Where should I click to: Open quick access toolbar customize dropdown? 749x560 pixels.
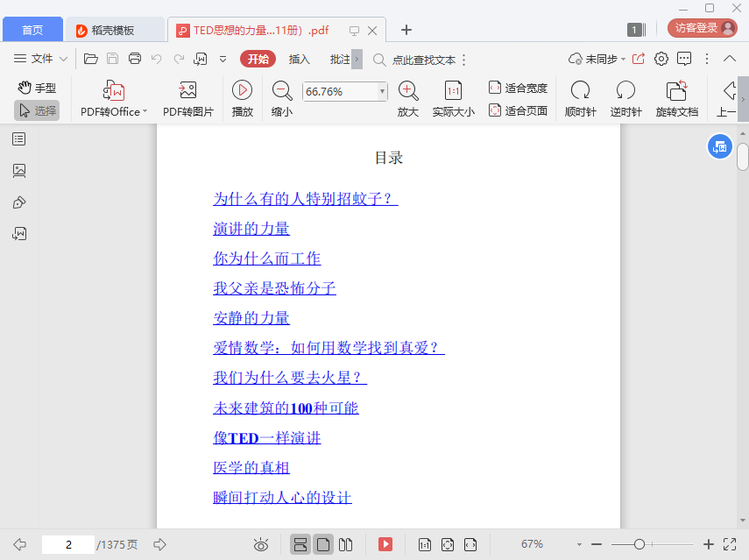tap(223, 60)
